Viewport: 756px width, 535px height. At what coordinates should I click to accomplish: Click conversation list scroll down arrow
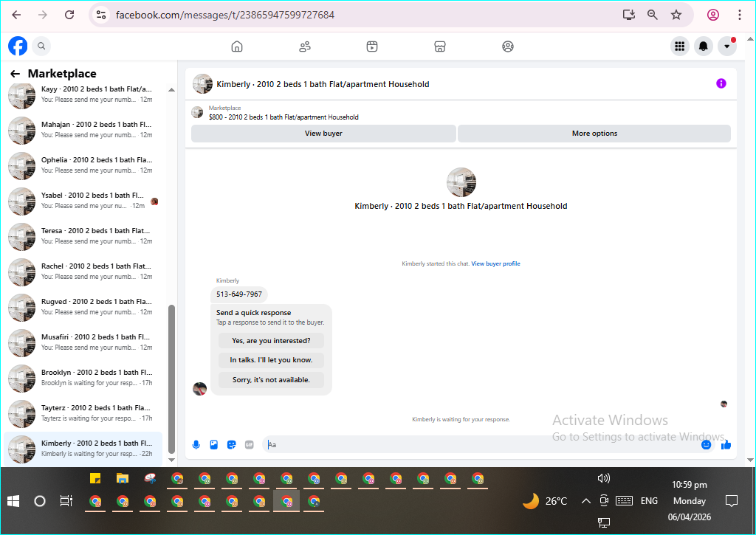tap(171, 460)
